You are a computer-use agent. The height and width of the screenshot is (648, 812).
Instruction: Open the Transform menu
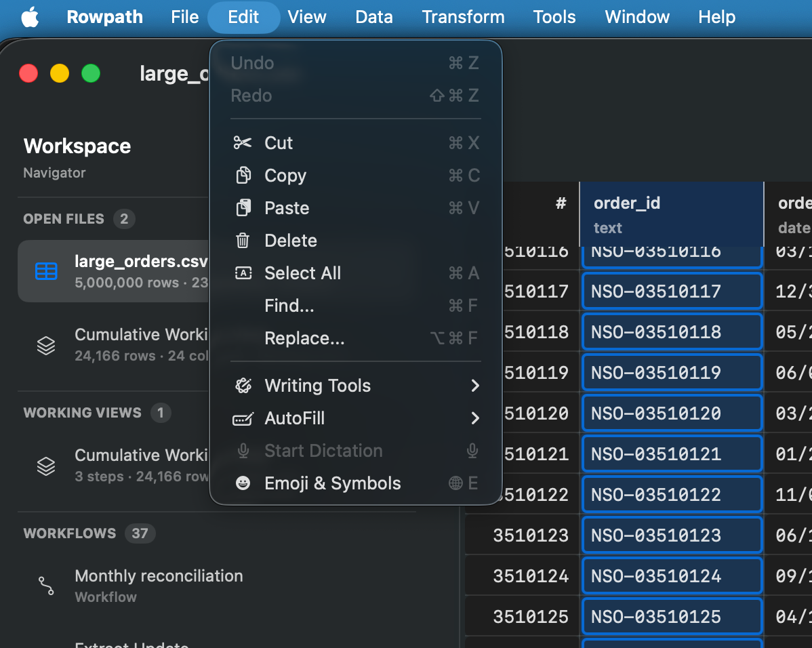(463, 17)
